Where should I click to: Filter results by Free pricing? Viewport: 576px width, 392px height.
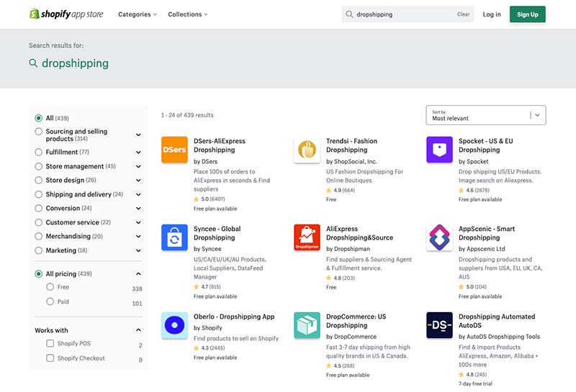[50, 287]
